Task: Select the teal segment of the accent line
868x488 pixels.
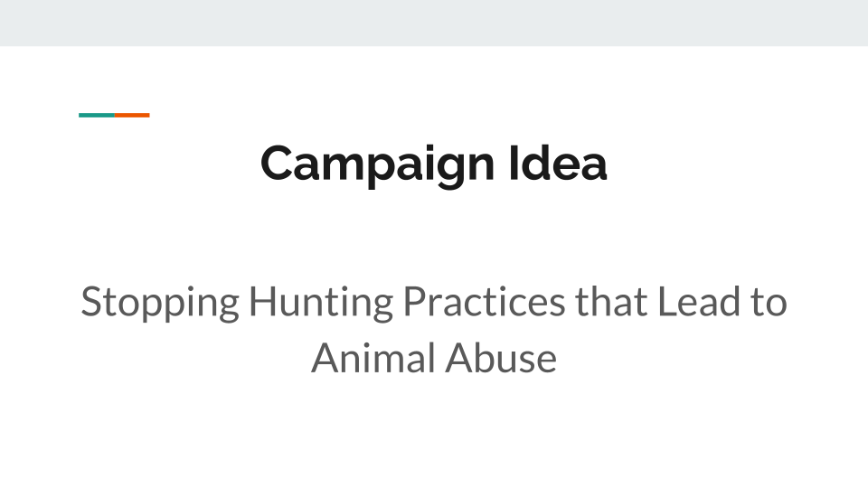Action: (97, 115)
